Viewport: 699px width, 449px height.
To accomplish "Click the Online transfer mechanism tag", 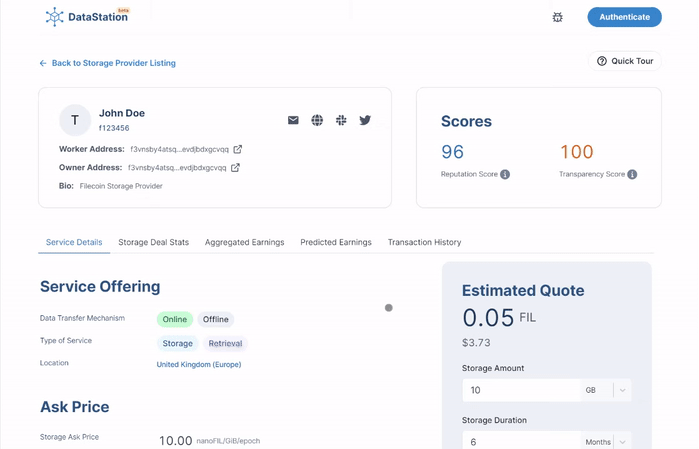I will (x=175, y=319).
